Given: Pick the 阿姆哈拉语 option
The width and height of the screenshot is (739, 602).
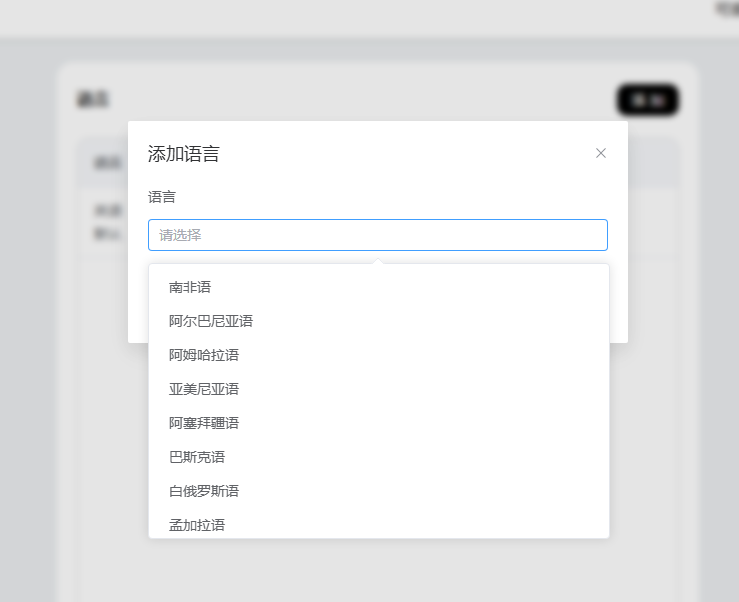Looking at the screenshot, I should pyautogui.click(x=204, y=355).
